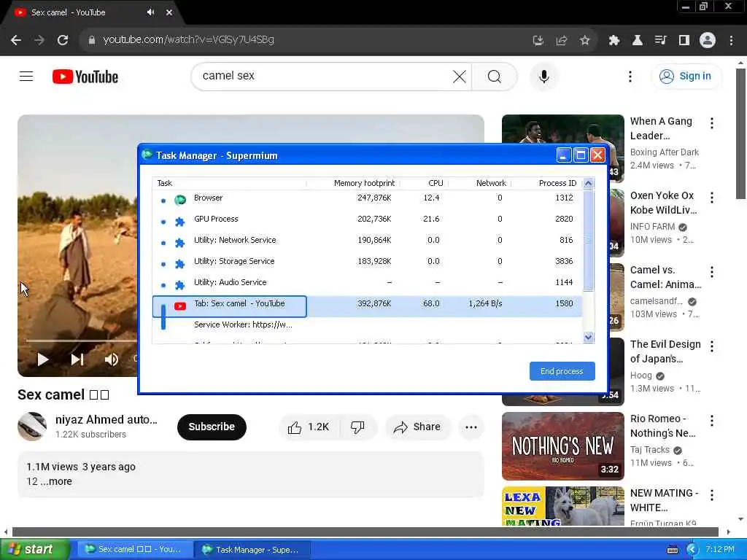Screen dimensions: 747x560
Task: Sort Task Manager by Task column
Action: 229,183
